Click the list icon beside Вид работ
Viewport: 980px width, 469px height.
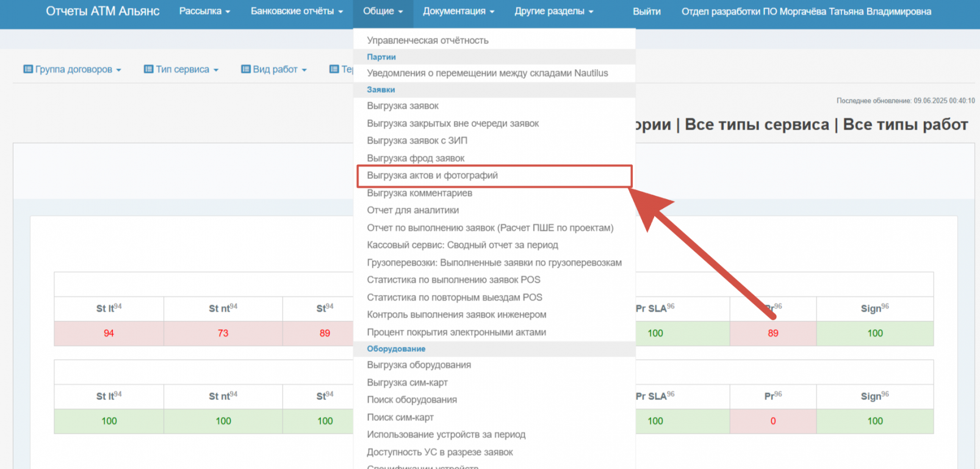point(246,69)
